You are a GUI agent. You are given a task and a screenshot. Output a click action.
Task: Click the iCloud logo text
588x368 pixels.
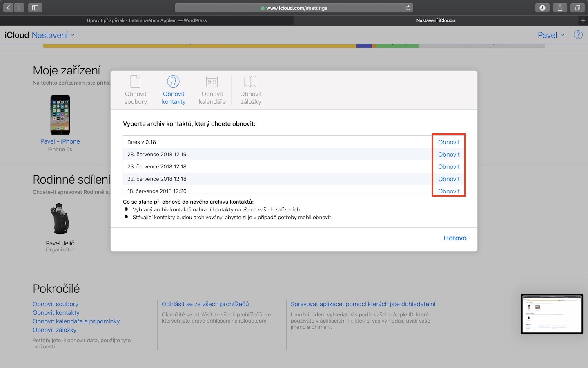point(17,35)
